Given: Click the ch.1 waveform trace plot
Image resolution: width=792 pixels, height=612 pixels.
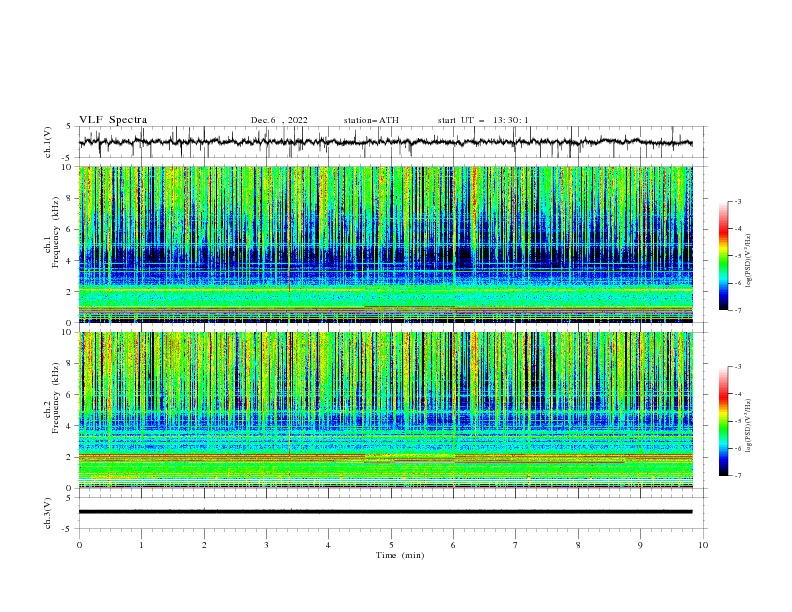Looking at the screenshot, I should pyautogui.click(x=385, y=142).
